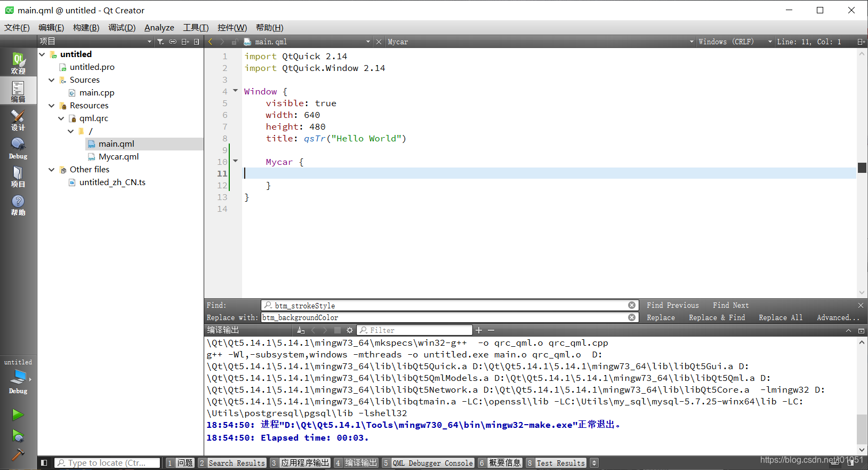Click Find Next
868x470 pixels.
pyautogui.click(x=731, y=305)
